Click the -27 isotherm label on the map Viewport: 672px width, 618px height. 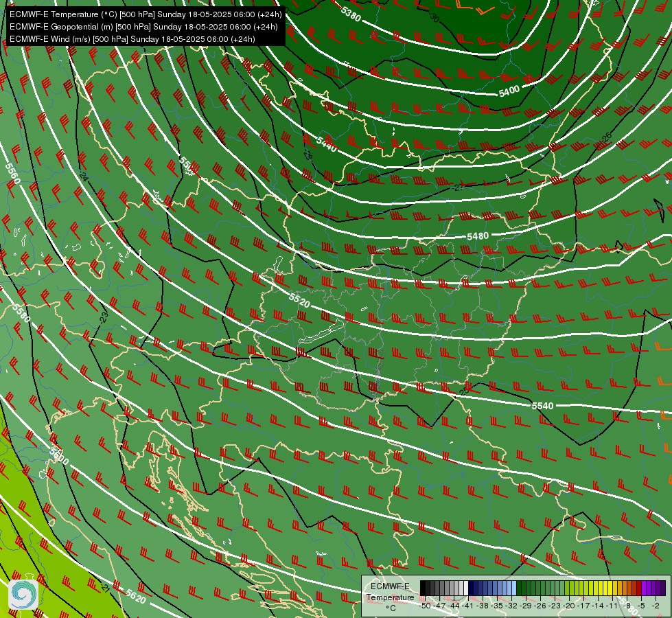[x=459, y=187]
